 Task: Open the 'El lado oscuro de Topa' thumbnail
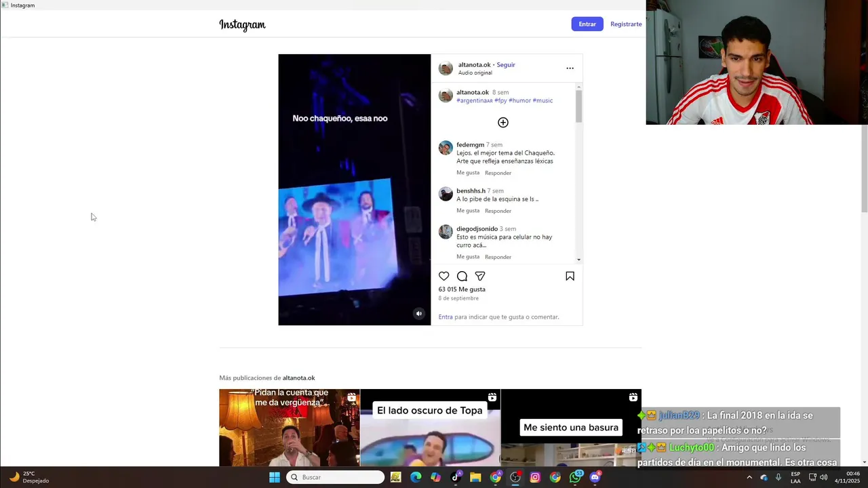[430, 428]
